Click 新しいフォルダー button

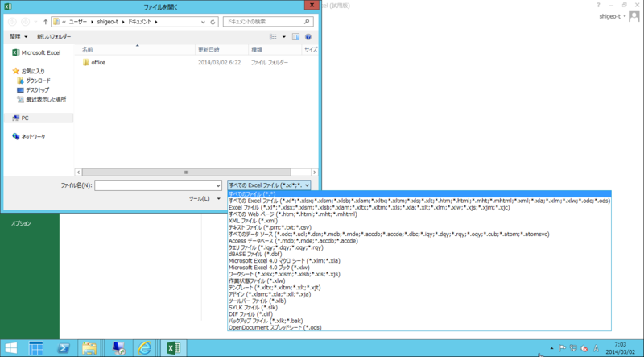(54, 36)
